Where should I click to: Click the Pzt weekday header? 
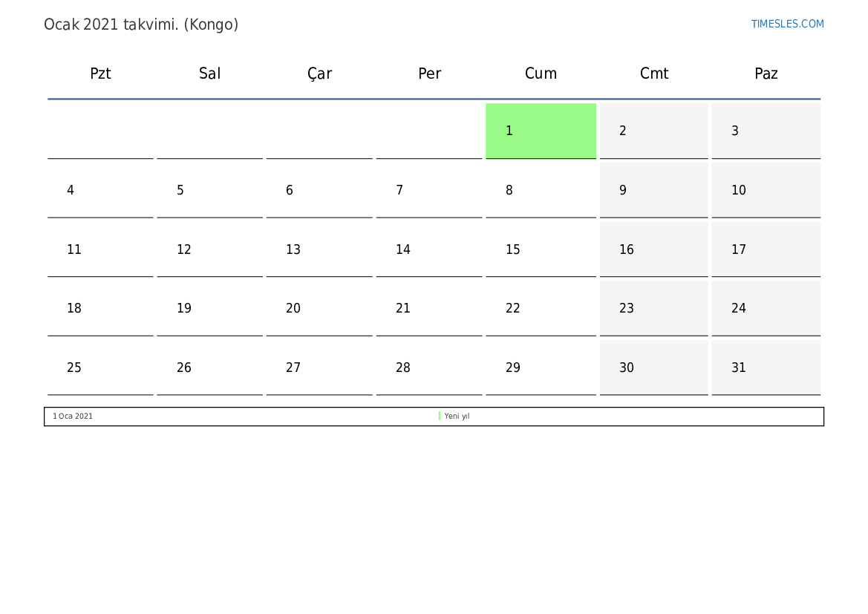coord(100,74)
